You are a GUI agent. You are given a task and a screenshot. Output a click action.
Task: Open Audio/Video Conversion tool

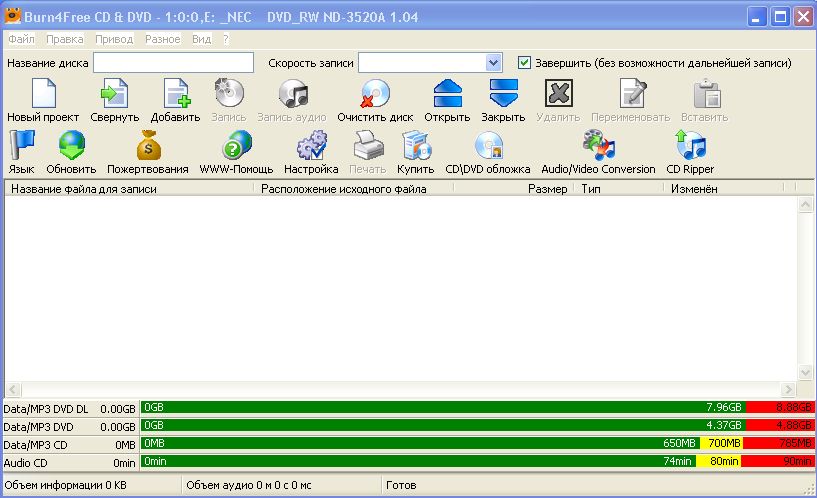tap(599, 145)
